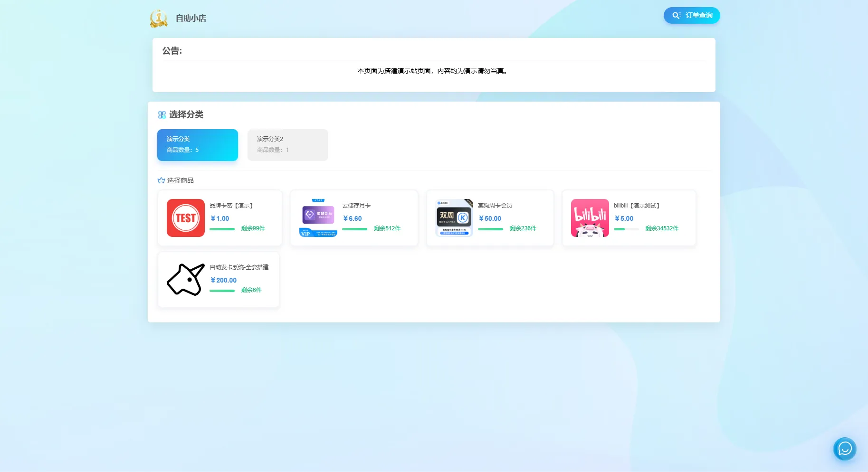This screenshot has width=868, height=472.
Task: Click the announcement text in 公告 panel
Action: tap(433, 71)
